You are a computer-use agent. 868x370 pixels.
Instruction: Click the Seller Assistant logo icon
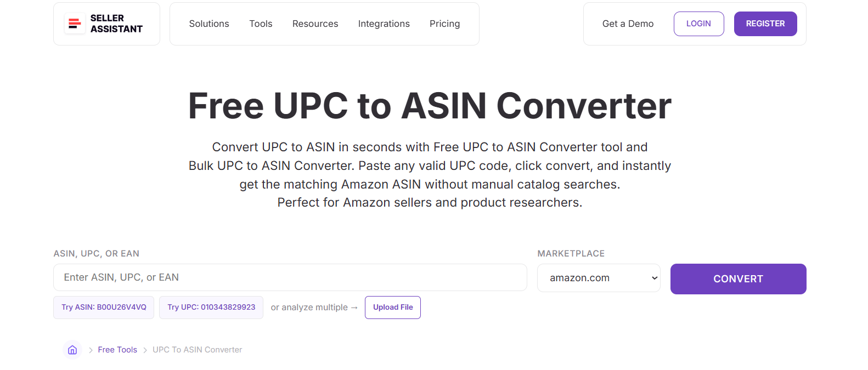[75, 24]
